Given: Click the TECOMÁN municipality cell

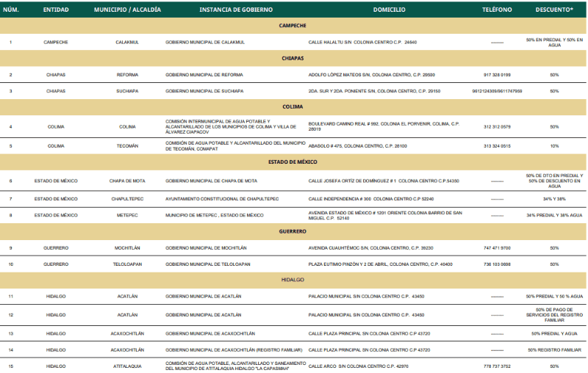Looking at the screenshot, I should pyautogui.click(x=127, y=146).
